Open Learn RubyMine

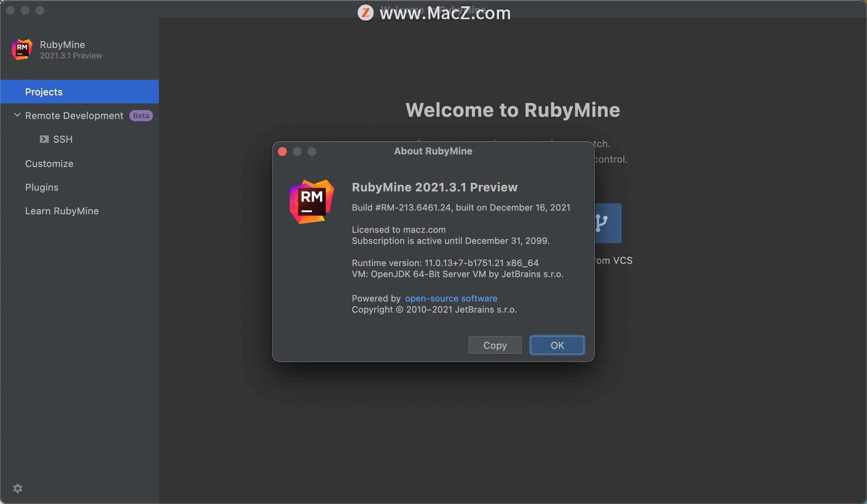[x=62, y=211]
